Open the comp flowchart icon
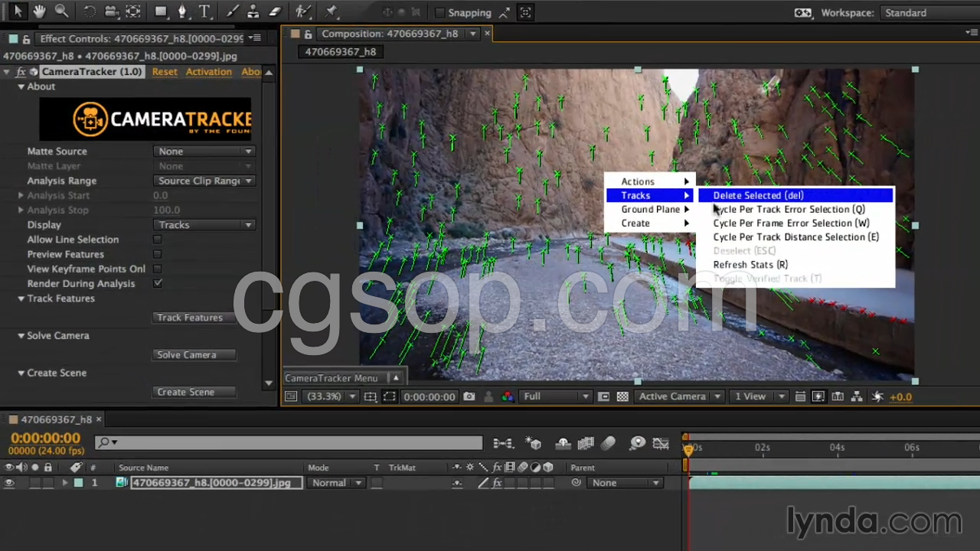The width and height of the screenshot is (980, 551). 857,396
